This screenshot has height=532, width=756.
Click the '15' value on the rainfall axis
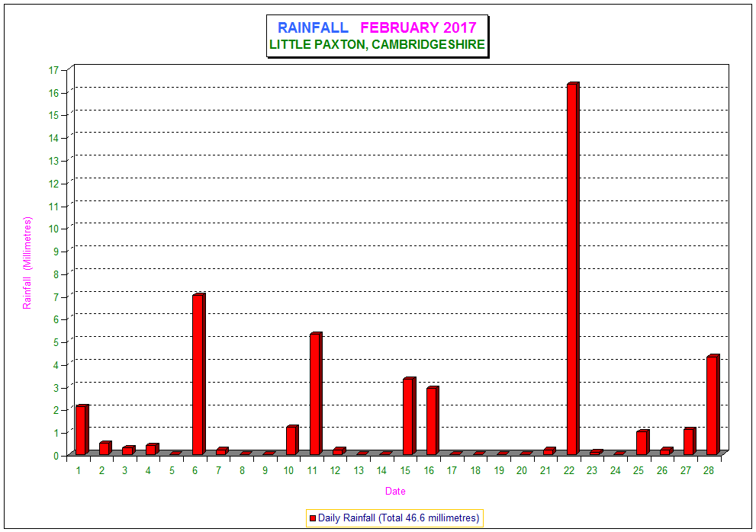(x=53, y=115)
